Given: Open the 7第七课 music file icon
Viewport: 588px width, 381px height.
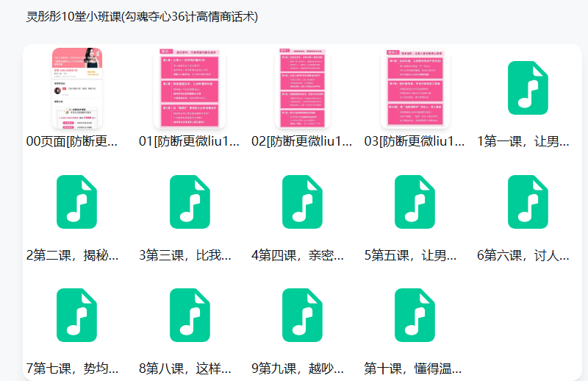Looking at the screenshot, I should [76, 315].
